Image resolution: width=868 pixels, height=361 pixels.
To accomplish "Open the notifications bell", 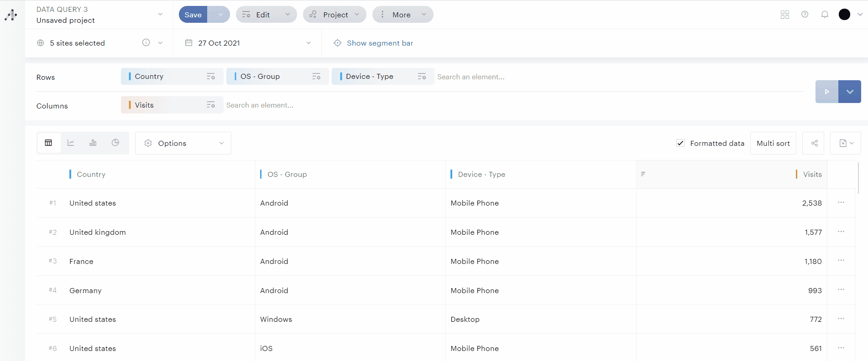I will pos(825,15).
